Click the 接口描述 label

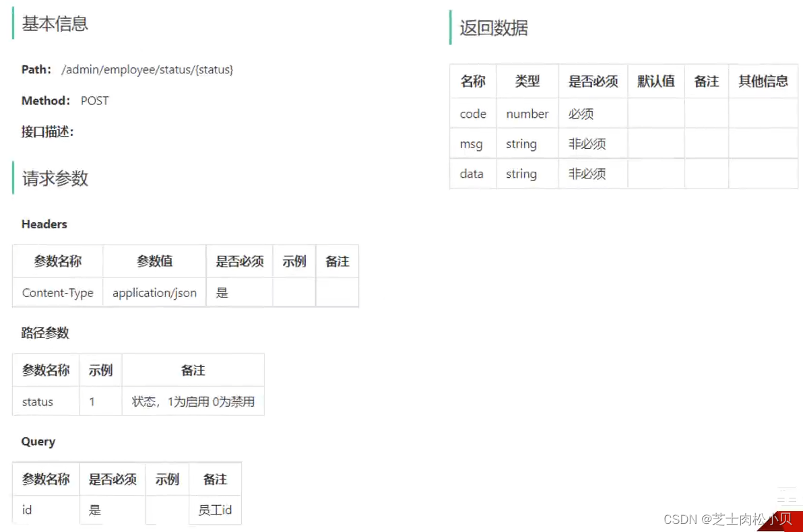(48, 132)
